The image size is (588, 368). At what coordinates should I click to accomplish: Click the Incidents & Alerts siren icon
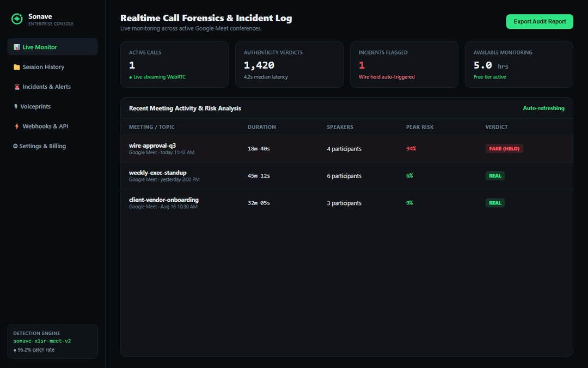tap(16, 87)
